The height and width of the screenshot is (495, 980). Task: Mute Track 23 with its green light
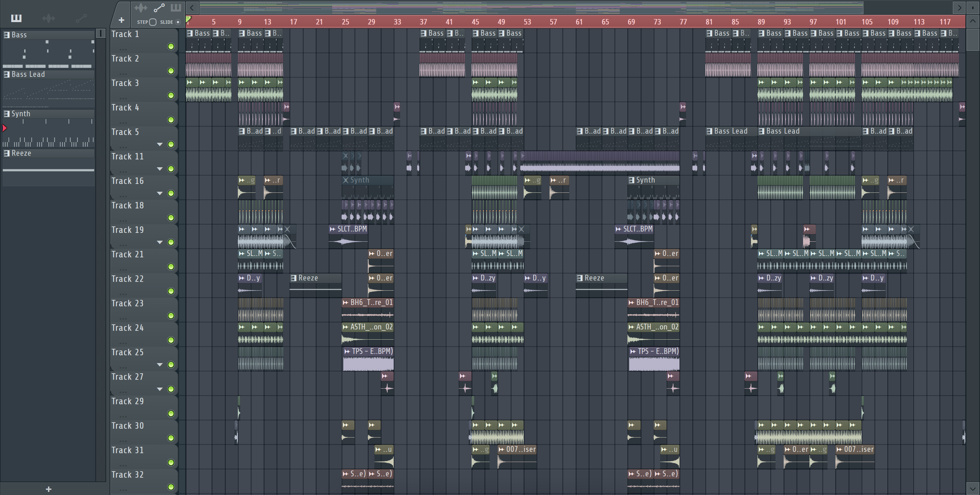[x=171, y=315]
